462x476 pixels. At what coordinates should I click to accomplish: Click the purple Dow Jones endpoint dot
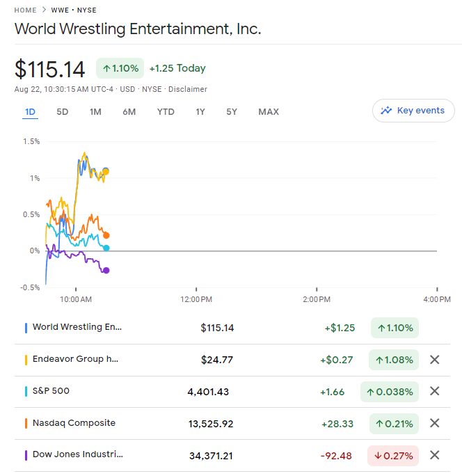(x=106, y=270)
